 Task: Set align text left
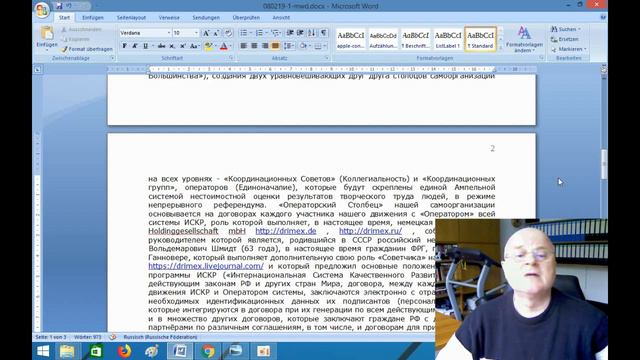tap(244, 46)
